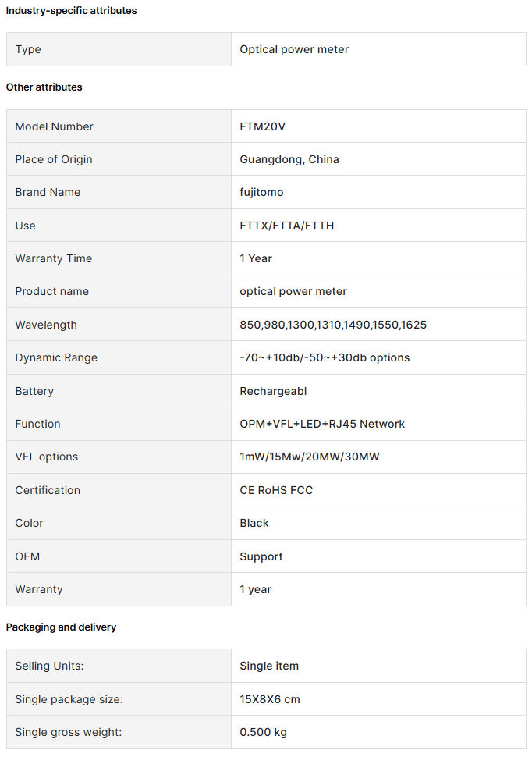The image size is (532, 757).
Task: Select the FTM20V model number value
Action: pos(262,126)
